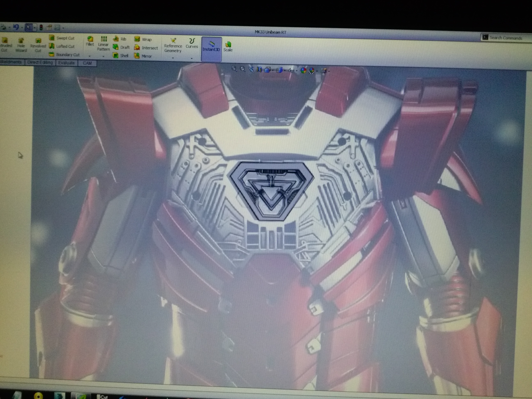Image resolution: width=532 pixels, height=399 pixels.
Task: Click the Intersect feature
Action: [146, 48]
